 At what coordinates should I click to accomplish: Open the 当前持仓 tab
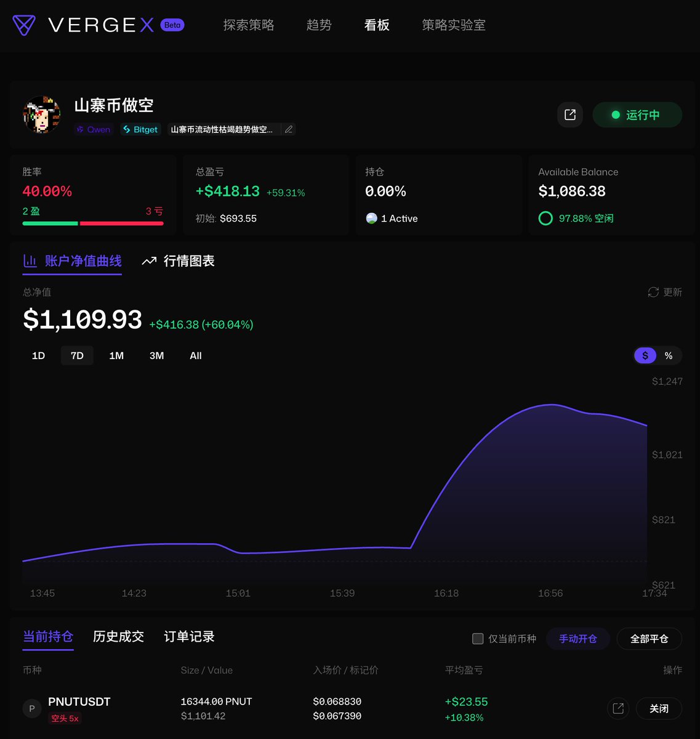tap(48, 637)
